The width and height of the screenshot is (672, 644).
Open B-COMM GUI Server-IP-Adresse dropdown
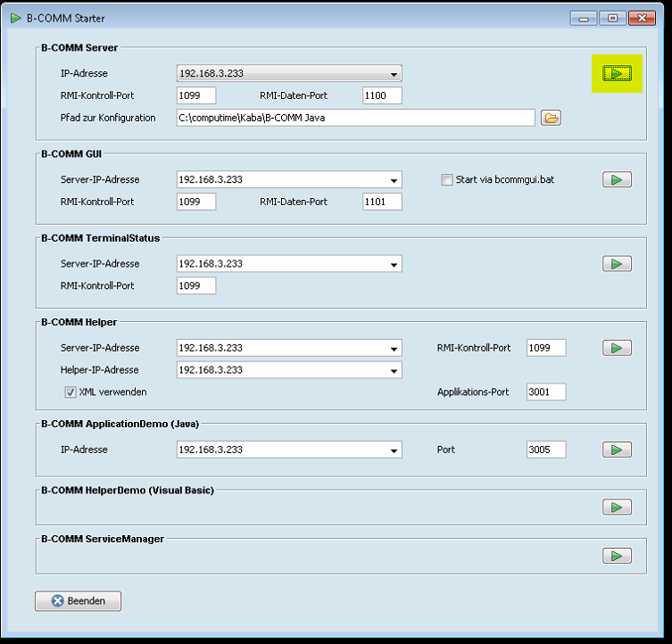289,179
